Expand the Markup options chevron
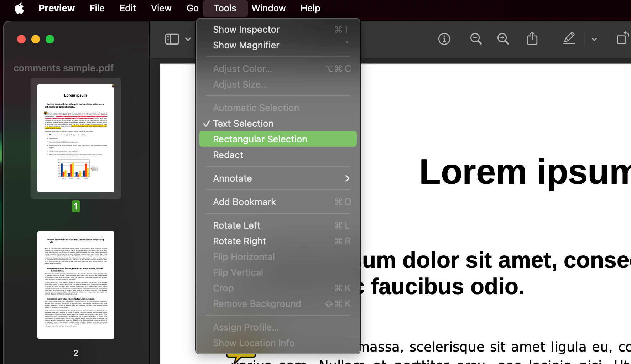This screenshot has width=631, height=364. [594, 39]
